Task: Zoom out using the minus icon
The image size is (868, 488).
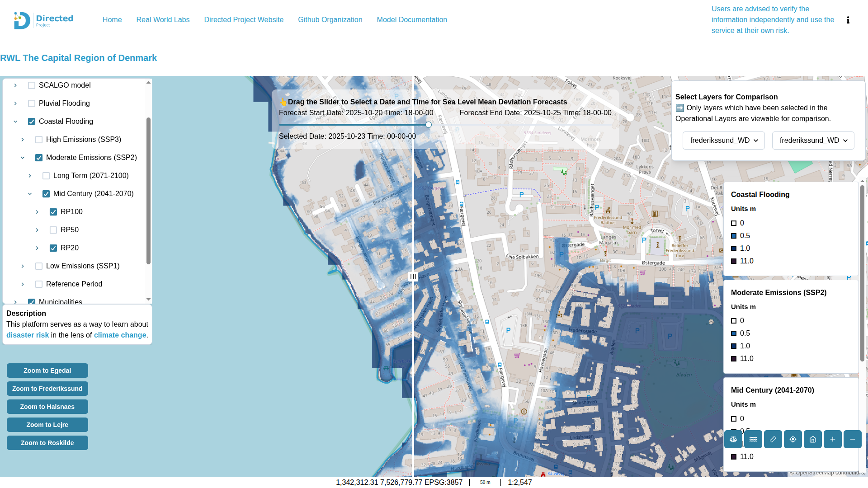Action: click(x=853, y=439)
